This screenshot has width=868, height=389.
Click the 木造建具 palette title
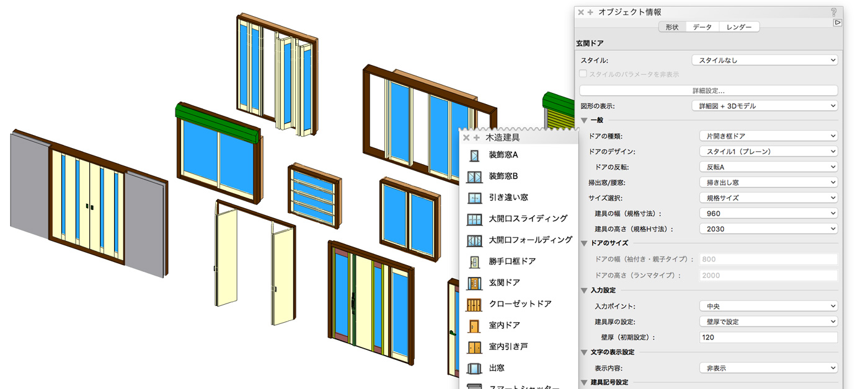point(502,138)
